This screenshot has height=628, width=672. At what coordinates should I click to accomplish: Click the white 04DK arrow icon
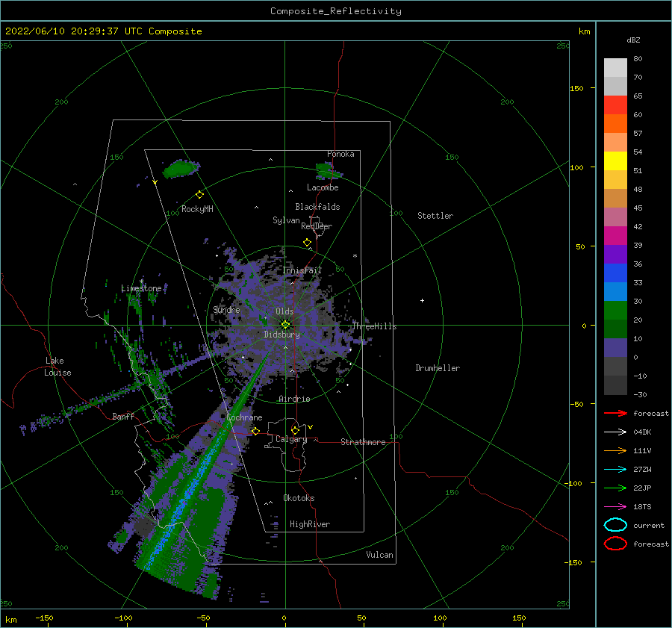(615, 432)
